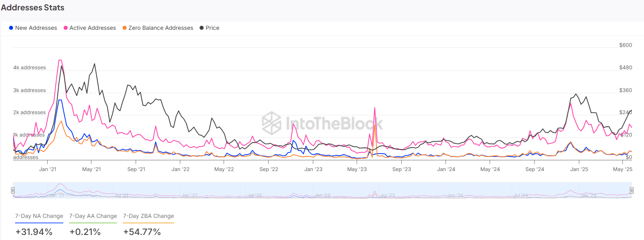Click the dark Price legend dot
This screenshot has height=240, width=644.
(202, 28)
